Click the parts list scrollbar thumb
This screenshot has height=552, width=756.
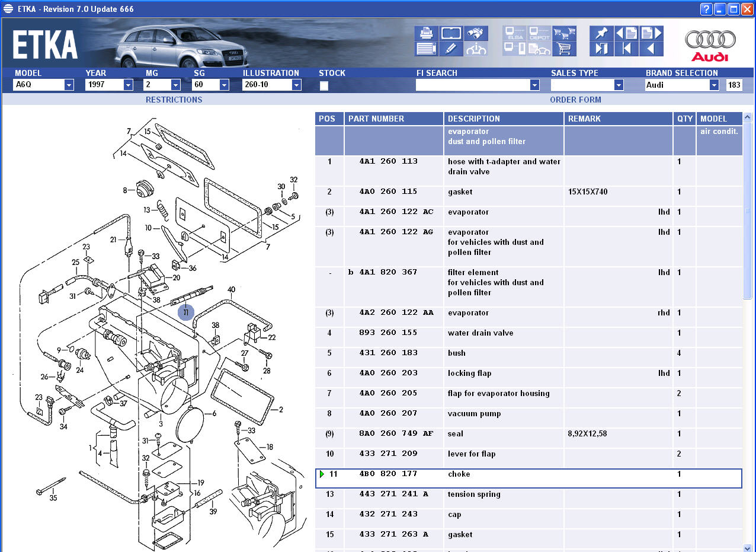click(x=748, y=210)
